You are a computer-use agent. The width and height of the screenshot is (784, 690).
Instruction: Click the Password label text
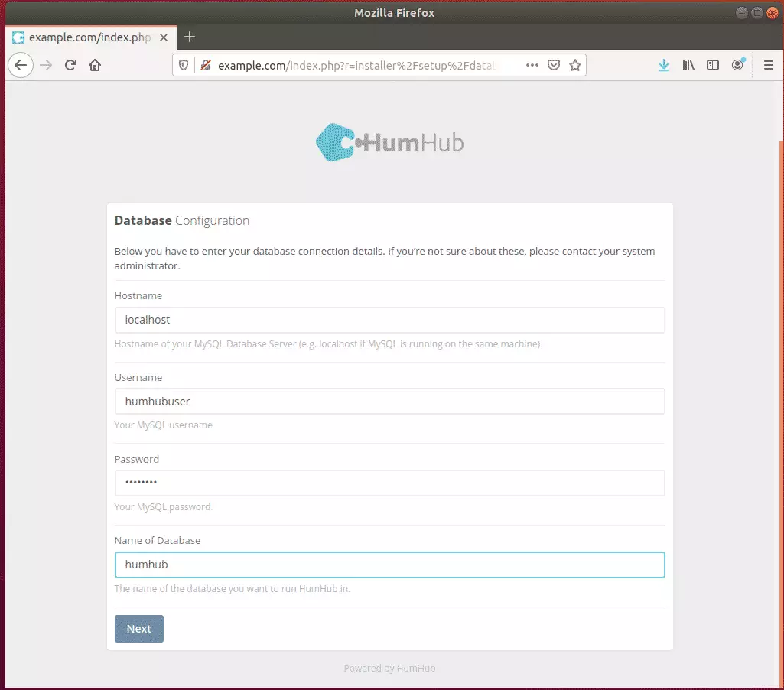point(136,459)
